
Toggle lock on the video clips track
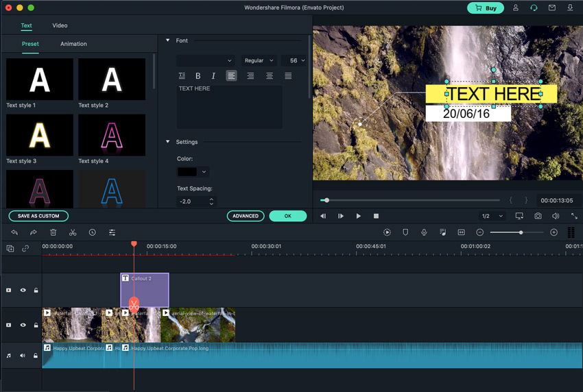36,325
